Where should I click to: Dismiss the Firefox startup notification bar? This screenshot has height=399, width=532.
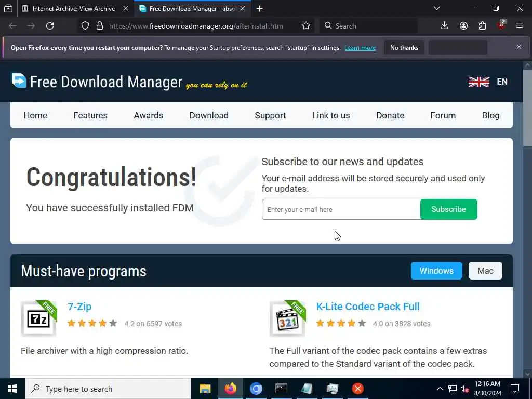point(519,47)
